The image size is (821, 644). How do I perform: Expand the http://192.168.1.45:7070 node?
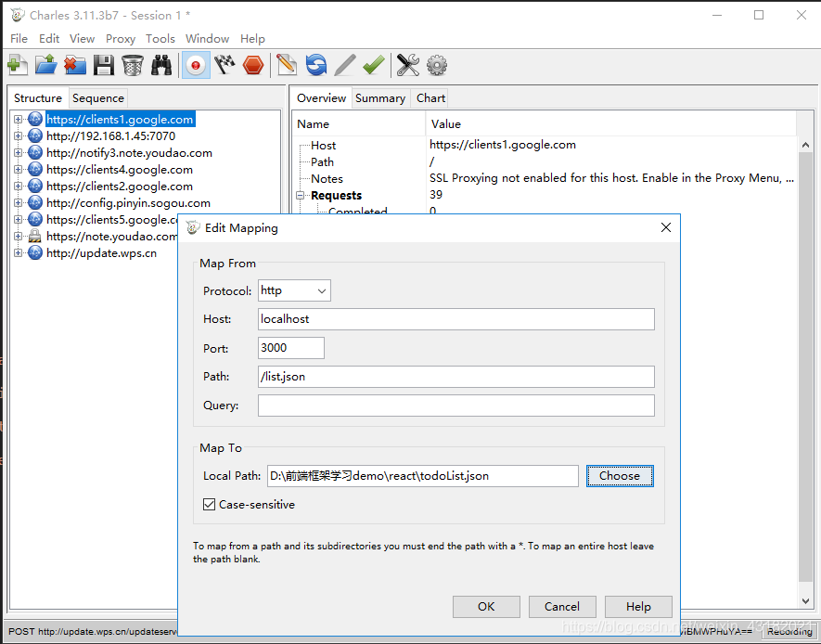pyautogui.click(x=18, y=136)
